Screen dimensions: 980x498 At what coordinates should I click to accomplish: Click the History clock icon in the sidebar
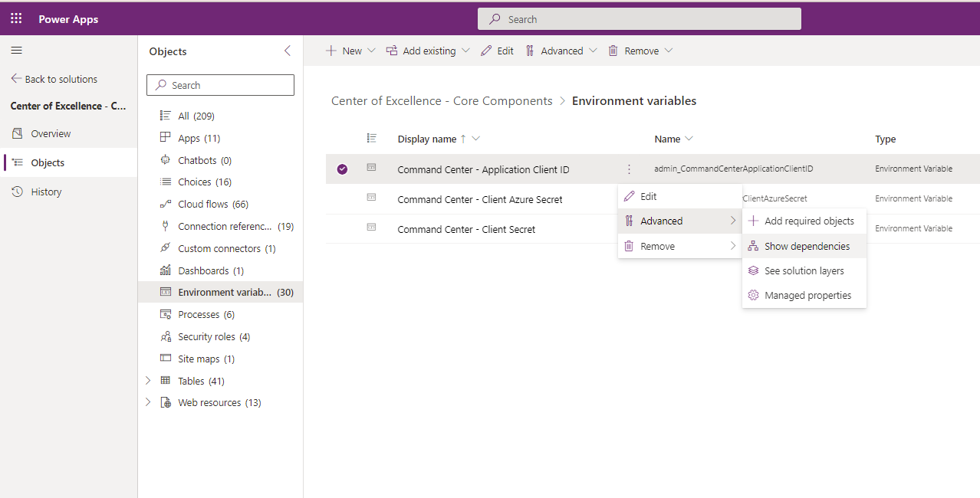coord(17,192)
